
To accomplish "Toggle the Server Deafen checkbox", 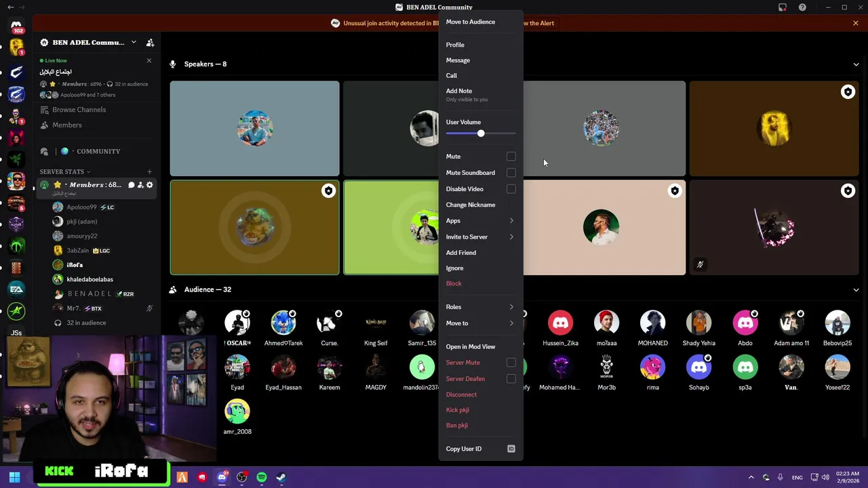I will coord(511,379).
